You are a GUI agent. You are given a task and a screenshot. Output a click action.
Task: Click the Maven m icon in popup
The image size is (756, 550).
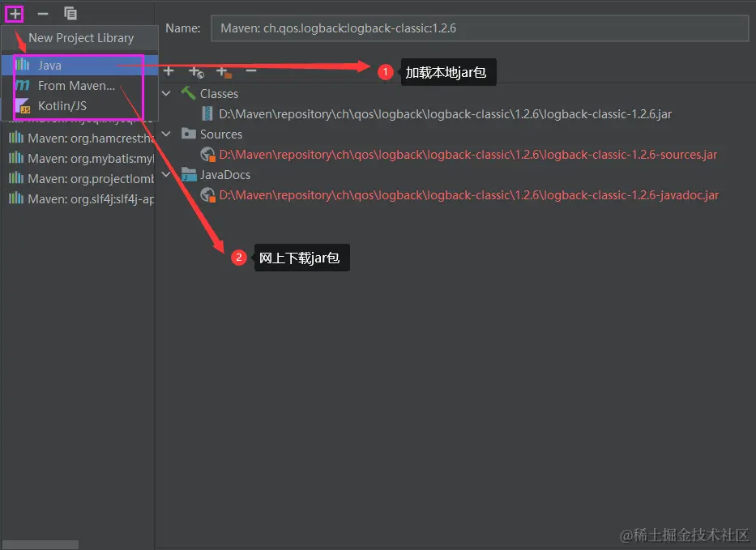(x=22, y=85)
